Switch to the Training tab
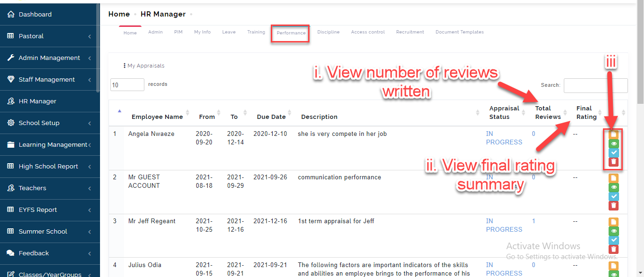The height and width of the screenshot is (277, 644). pos(256,32)
